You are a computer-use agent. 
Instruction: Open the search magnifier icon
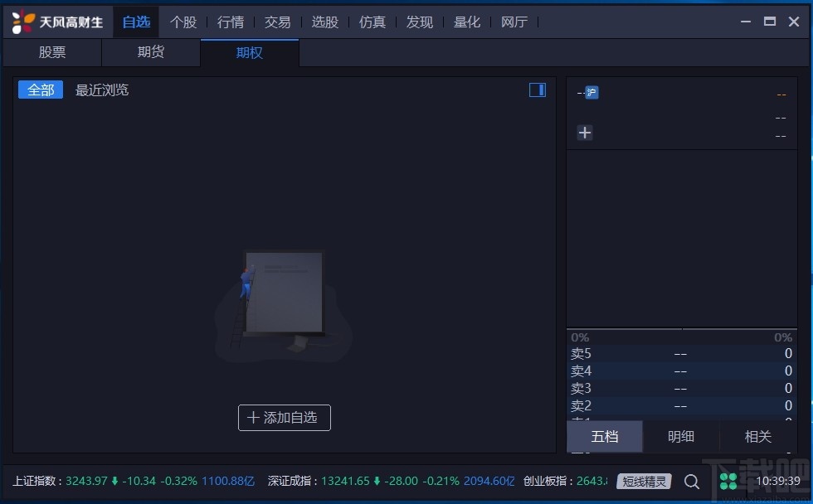[x=692, y=481]
